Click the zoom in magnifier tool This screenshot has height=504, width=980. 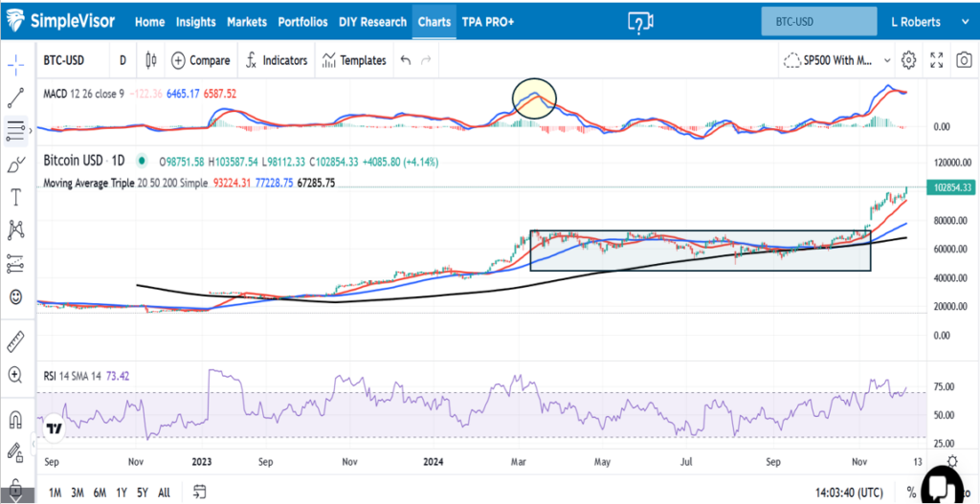16,375
